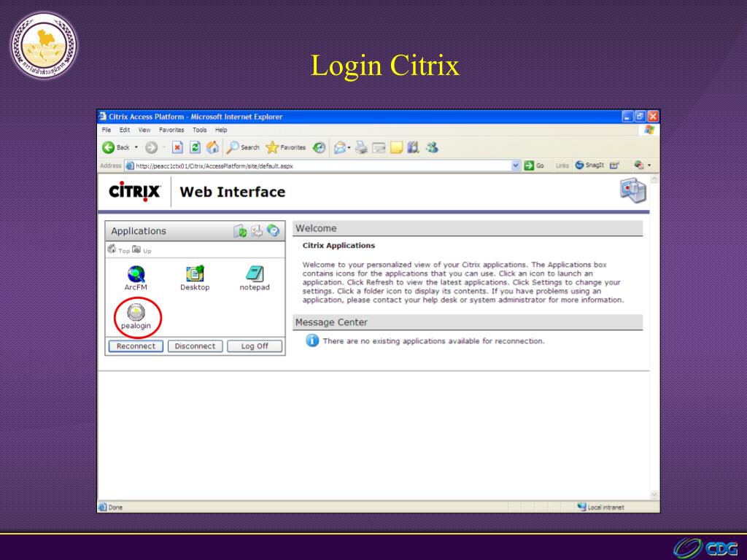Screen dimensions: 747x560
Task: Open the Tools menu
Action: (x=200, y=130)
